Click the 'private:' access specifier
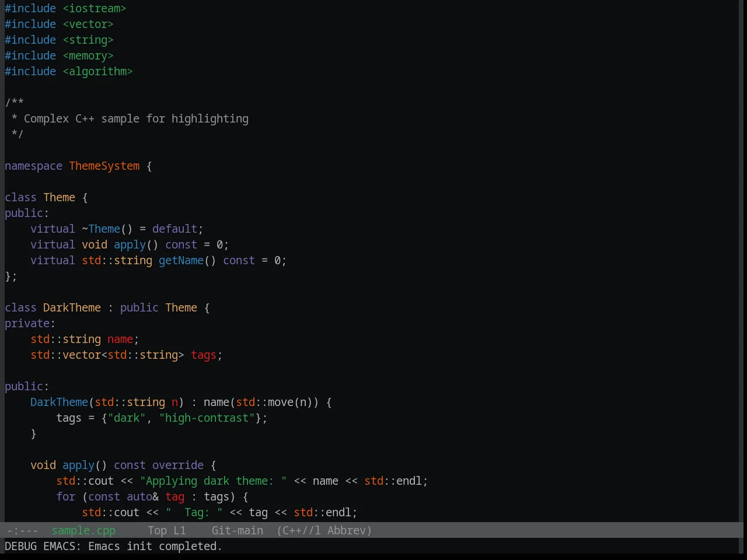This screenshot has width=747, height=560. click(30, 323)
